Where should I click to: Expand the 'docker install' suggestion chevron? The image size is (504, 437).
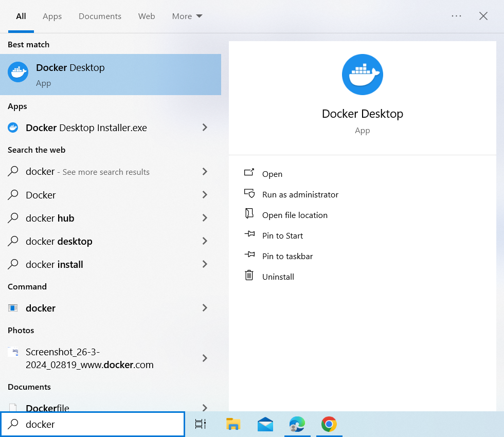coord(205,264)
